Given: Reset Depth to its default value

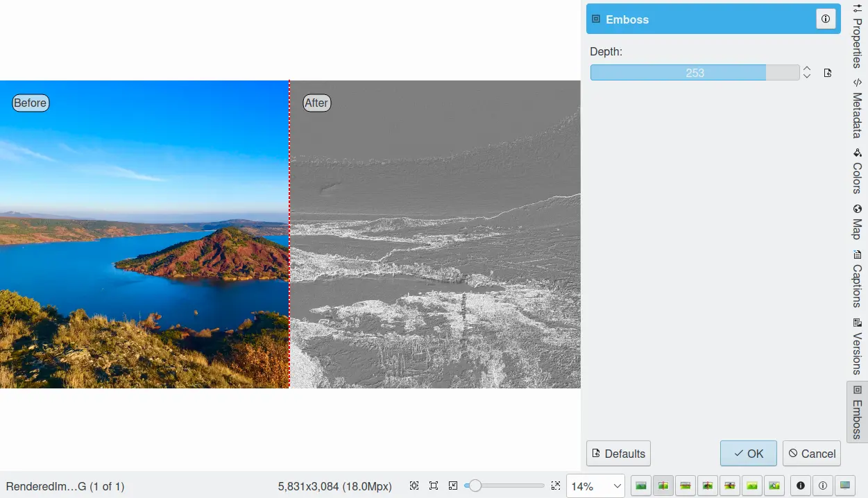Looking at the screenshot, I should pos(827,73).
